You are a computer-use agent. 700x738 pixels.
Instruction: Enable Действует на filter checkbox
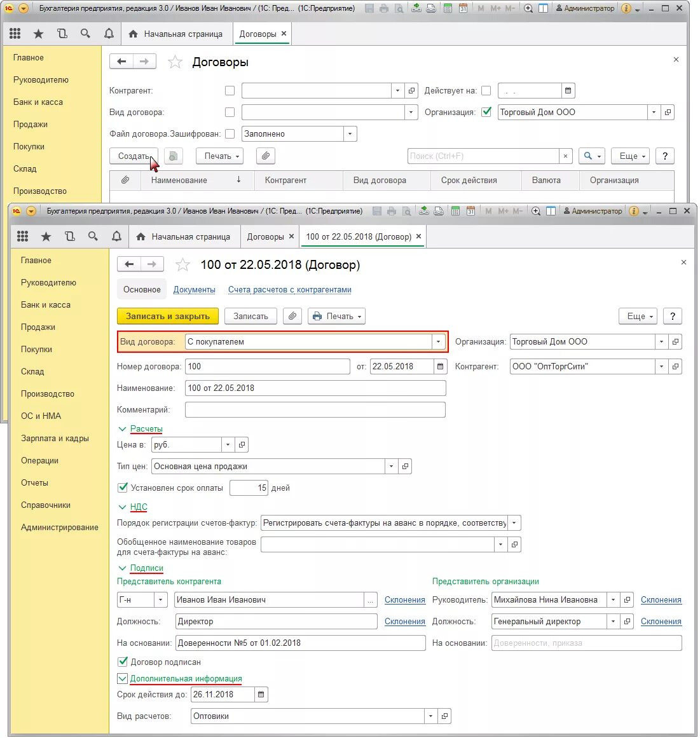(486, 90)
